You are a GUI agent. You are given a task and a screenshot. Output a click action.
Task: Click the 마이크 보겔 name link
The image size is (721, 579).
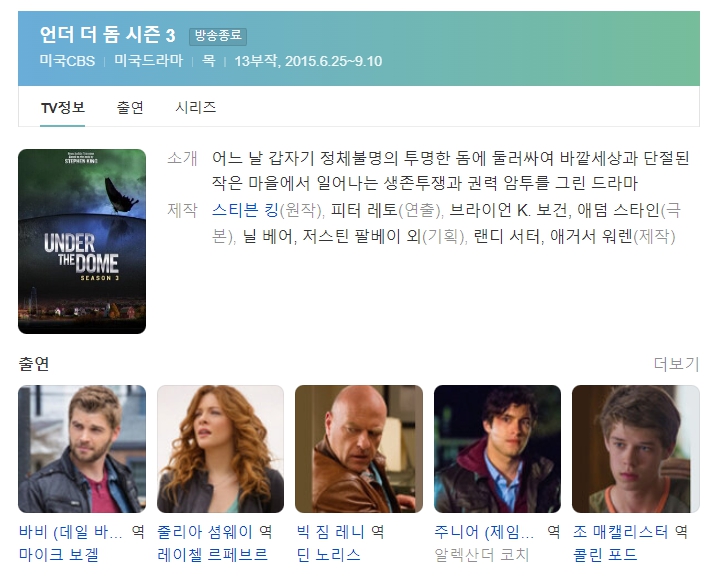tap(58, 555)
